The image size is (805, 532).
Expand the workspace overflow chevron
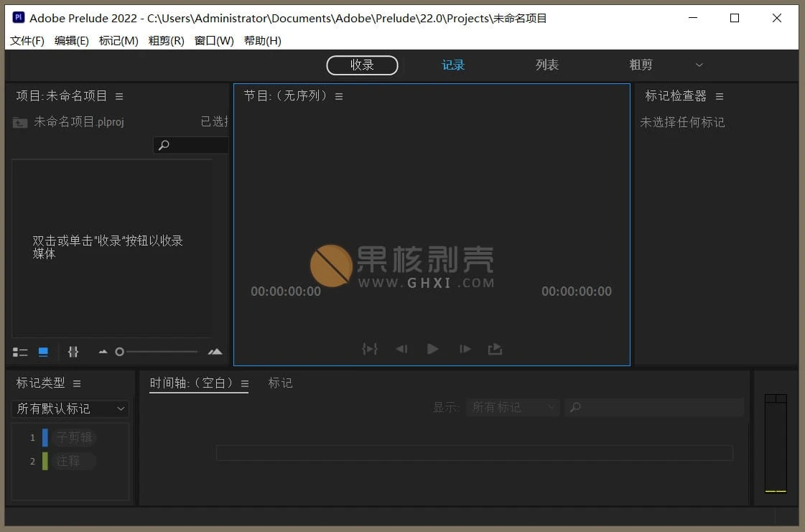tap(699, 65)
